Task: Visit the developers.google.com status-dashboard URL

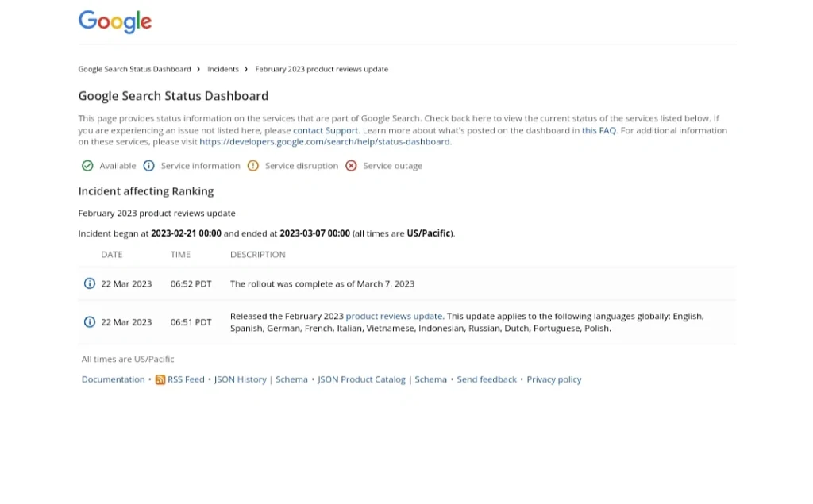Action: pyautogui.click(x=325, y=141)
